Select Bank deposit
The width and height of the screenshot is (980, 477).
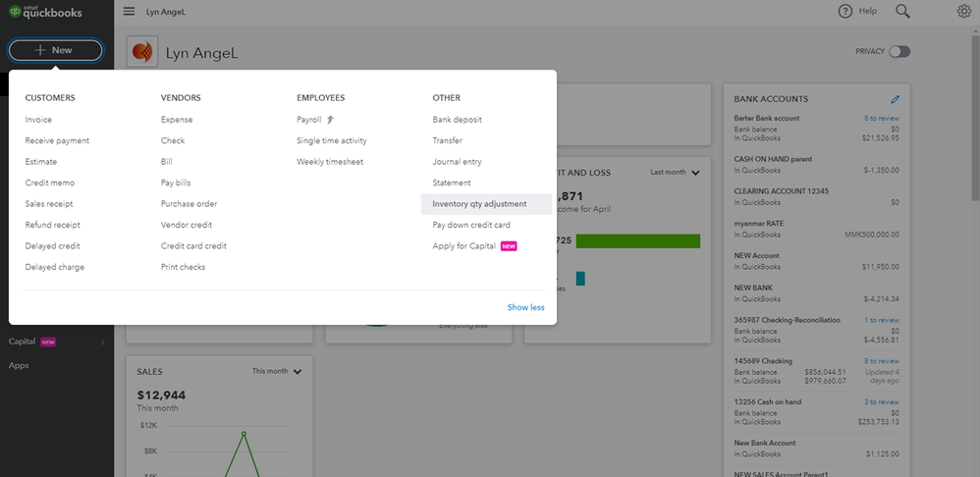click(x=457, y=120)
